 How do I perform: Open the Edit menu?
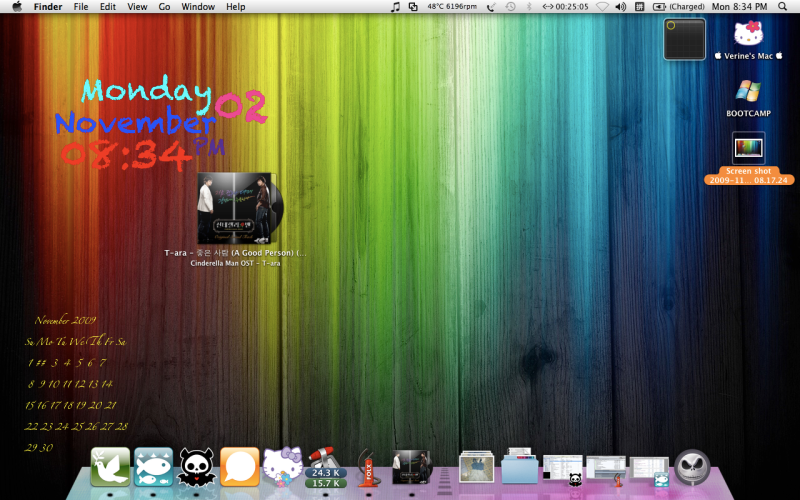[x=108, y=7]
